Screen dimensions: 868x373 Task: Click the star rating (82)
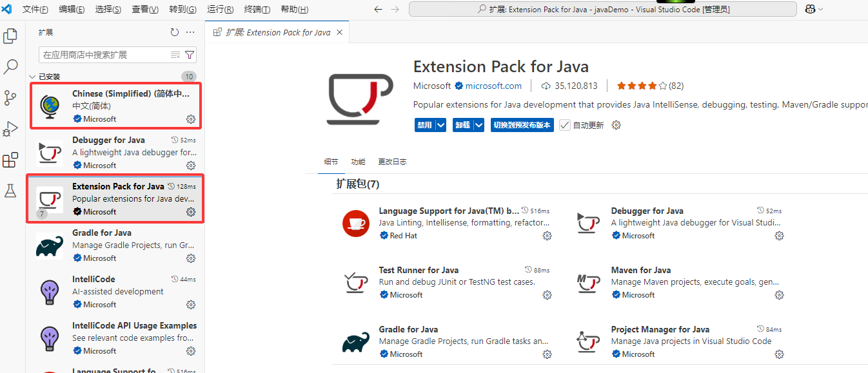(650, 86)
